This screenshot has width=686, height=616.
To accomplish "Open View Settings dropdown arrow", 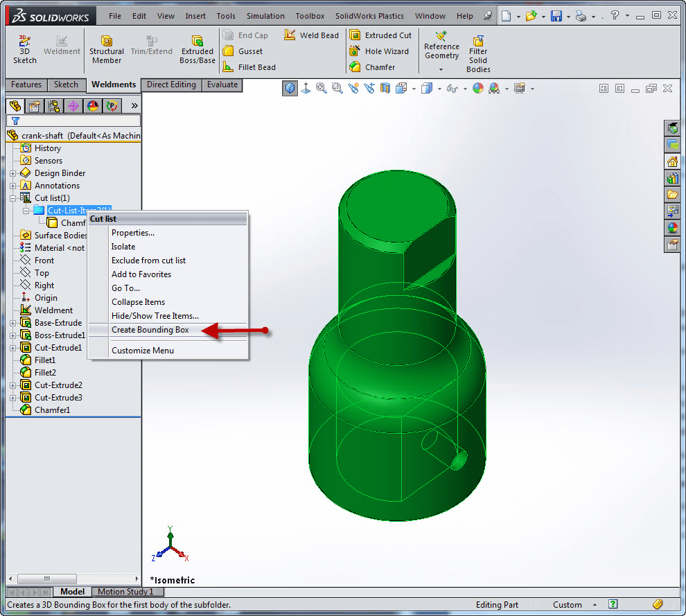I will 532,89.
